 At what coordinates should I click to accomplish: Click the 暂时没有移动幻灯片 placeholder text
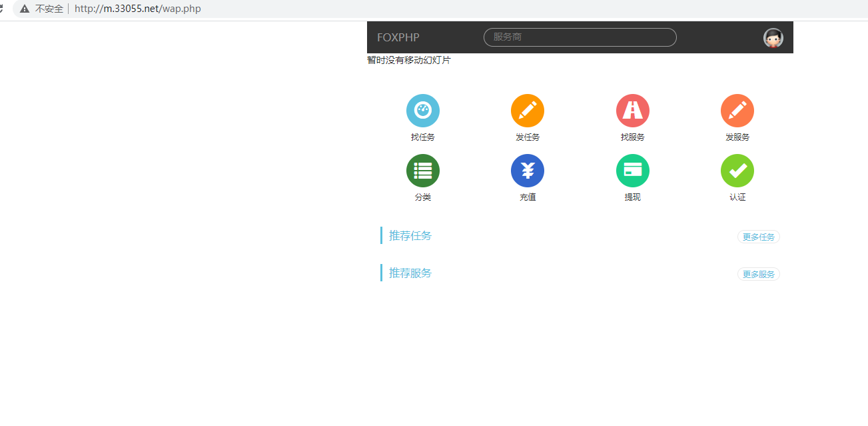coord(408,59)
